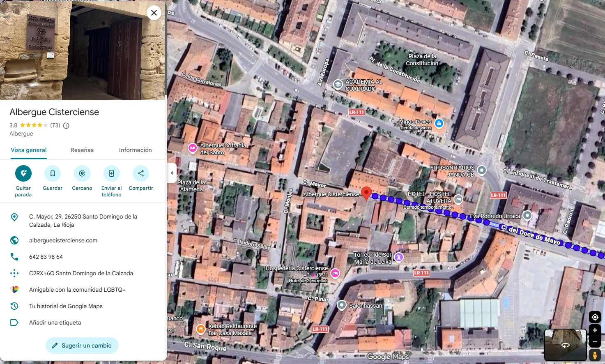The height and width of the screenshot is (364, 605).
Task: Send to phone with Enviar al teléfono icon
Action: [x=112, y=173]
